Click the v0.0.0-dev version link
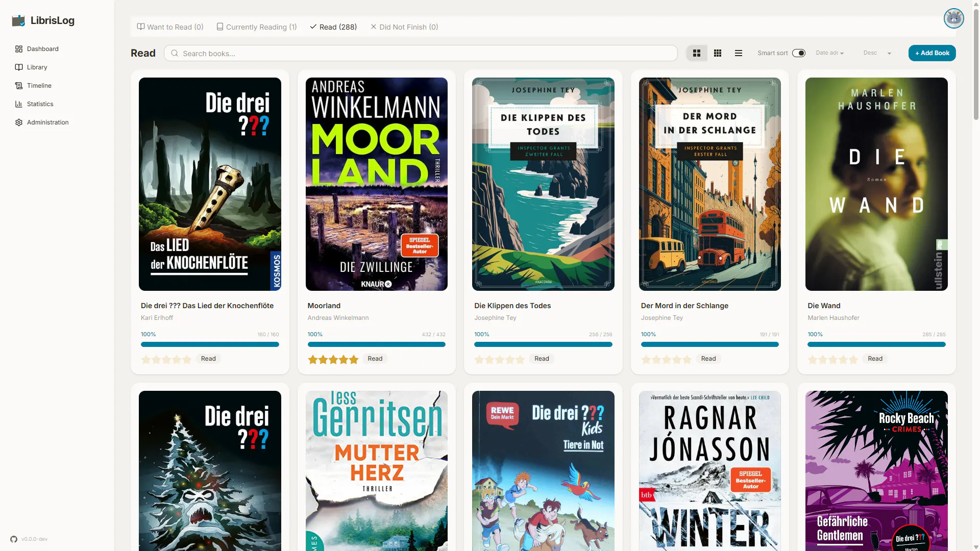 pos(34,539)
